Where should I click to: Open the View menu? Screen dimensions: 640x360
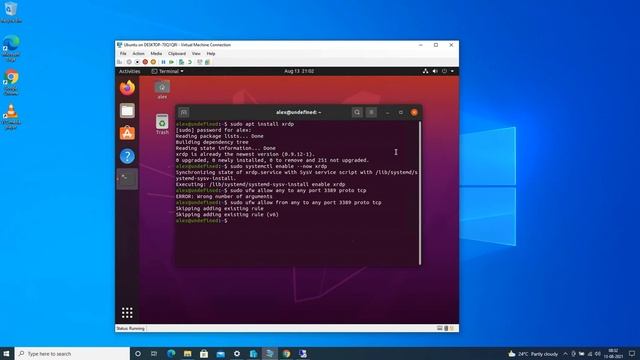click(x=196, y=53)
